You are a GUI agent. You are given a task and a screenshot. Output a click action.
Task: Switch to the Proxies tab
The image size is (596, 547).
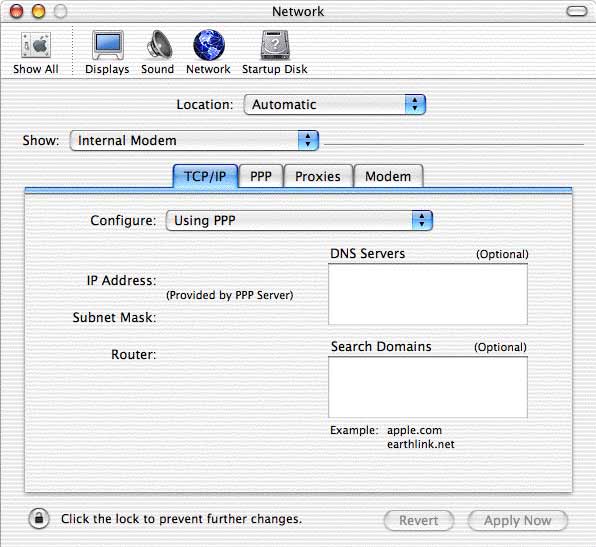[318, 176]
